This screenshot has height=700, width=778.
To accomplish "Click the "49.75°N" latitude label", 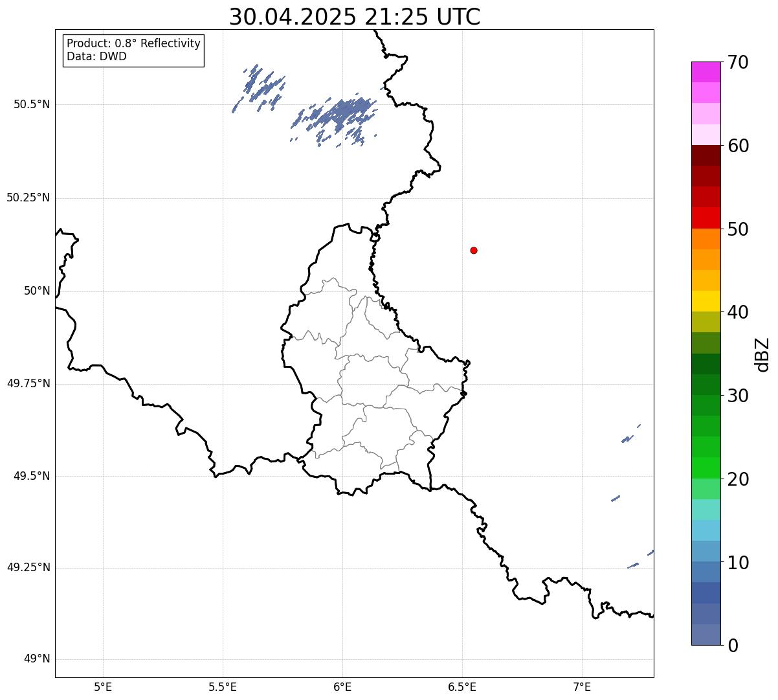I will (x=28, y=383).
